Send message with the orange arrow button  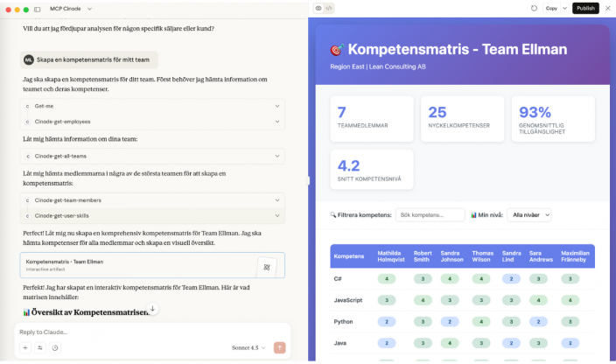coord(280,347)
